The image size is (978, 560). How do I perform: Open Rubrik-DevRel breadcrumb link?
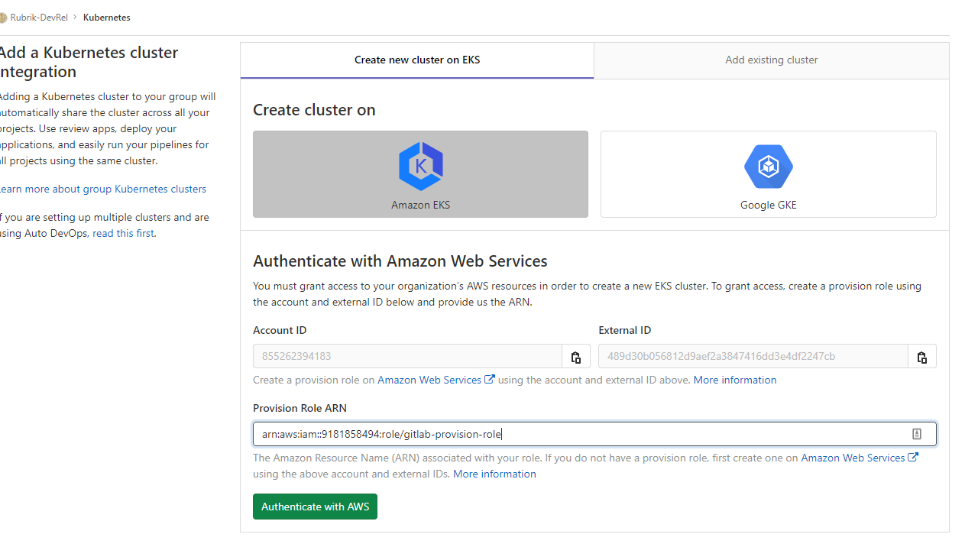click(x=39, y=18)
